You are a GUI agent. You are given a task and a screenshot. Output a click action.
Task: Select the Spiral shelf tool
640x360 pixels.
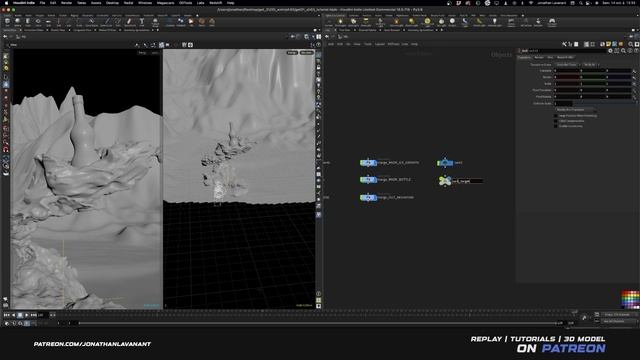tap(202, 22)
